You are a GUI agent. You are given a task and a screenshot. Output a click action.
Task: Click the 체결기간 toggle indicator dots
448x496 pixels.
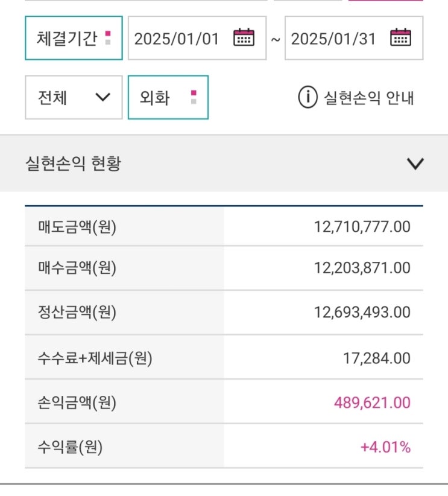108,38
